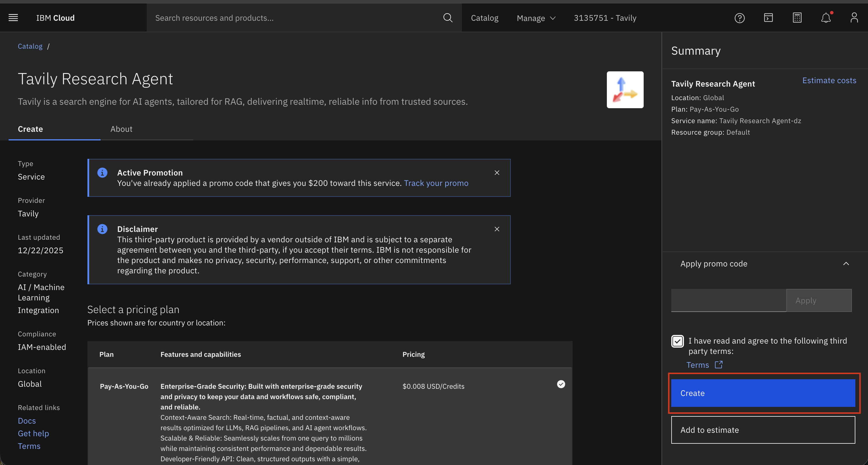868x465 pixels.
Task: Open the cost estimator calculator icon
Action: (x=797, y=18)
